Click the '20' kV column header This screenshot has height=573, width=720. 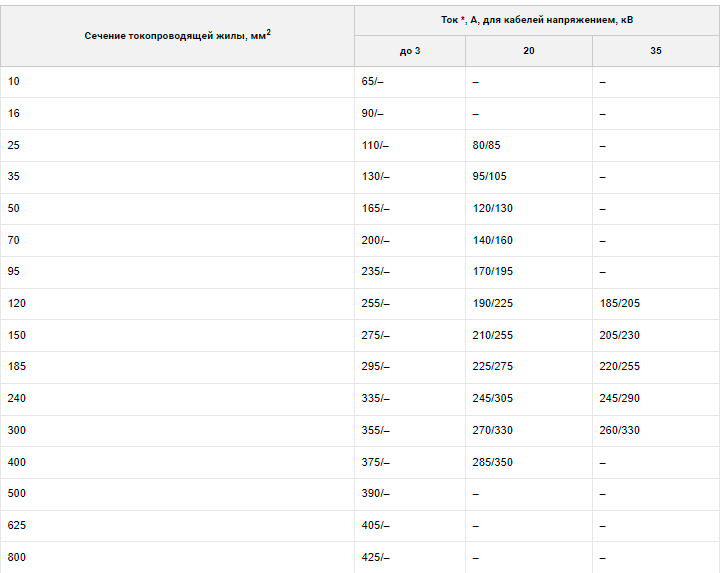point(529,51)
